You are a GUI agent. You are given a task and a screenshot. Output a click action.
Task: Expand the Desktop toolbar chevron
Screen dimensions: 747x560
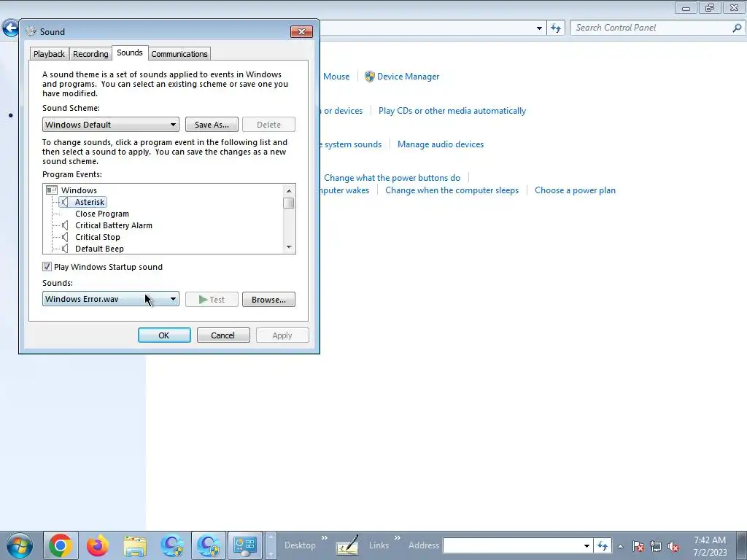pyautogui.click(x=325, y=538)
